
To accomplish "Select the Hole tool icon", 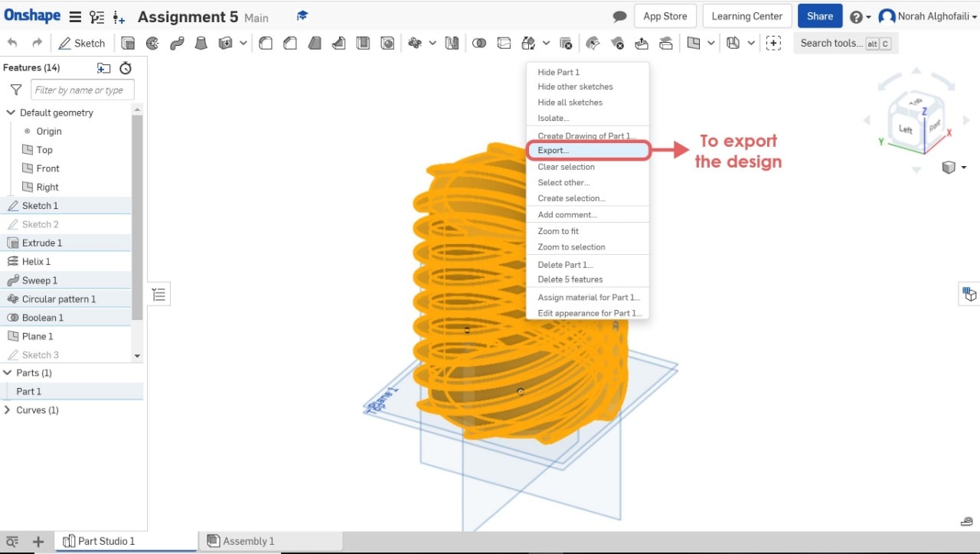I will click(387, 44).
